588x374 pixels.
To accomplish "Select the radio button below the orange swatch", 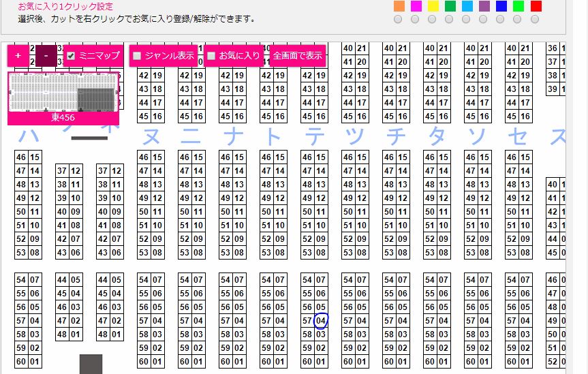I will pyautogui.click(x=398, y=19).
